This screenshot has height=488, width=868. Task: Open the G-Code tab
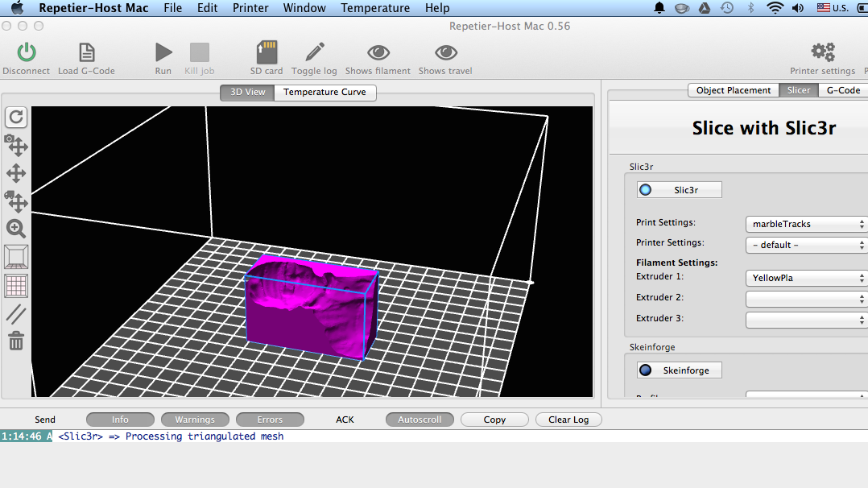pos(842,90)
